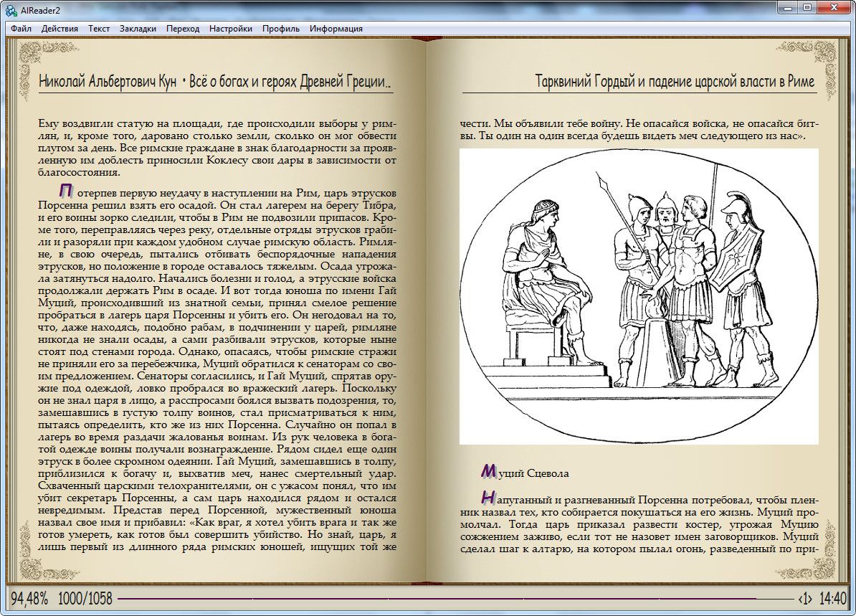Viewport: 856px width, 616px height.
Task: Click the drop cap letter П on left page
Action: pos(65,191)
